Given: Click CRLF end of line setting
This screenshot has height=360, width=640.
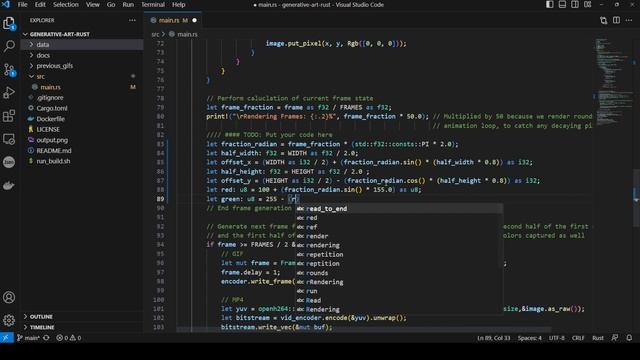Looking at the screenshot, I should pos(578,338).
